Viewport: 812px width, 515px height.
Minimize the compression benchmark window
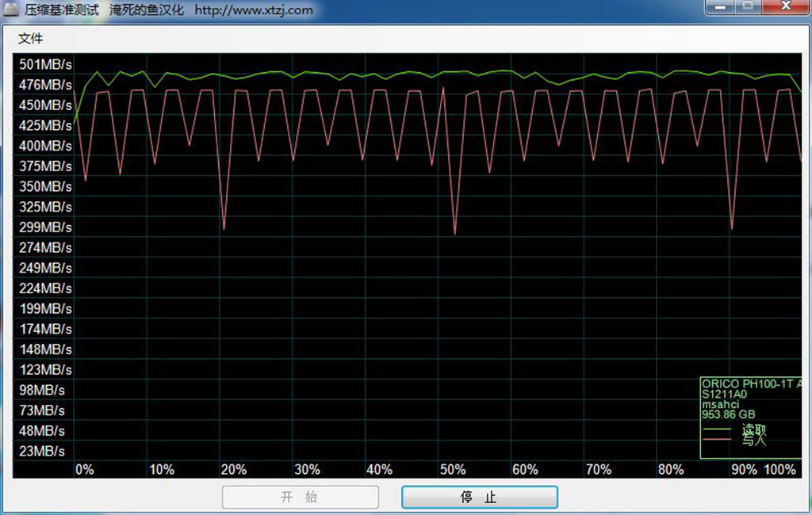[720, 6]
